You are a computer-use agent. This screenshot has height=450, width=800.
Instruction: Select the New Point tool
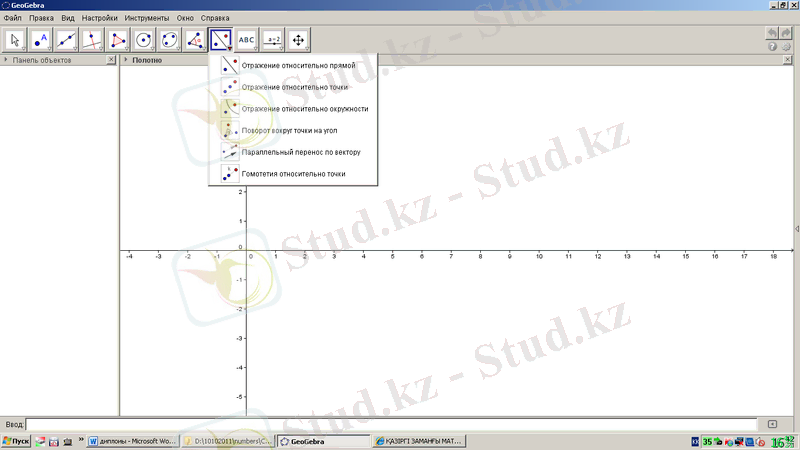pos(40,40)
